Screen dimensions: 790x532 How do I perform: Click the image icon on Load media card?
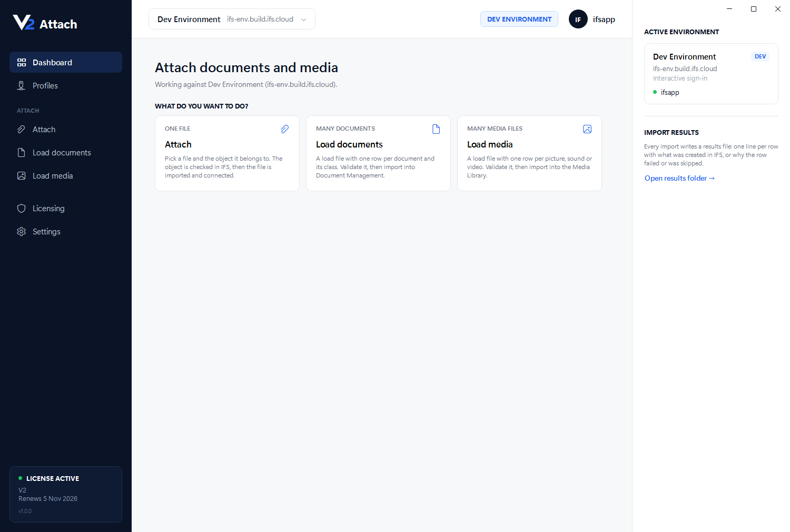coord(587,129)
